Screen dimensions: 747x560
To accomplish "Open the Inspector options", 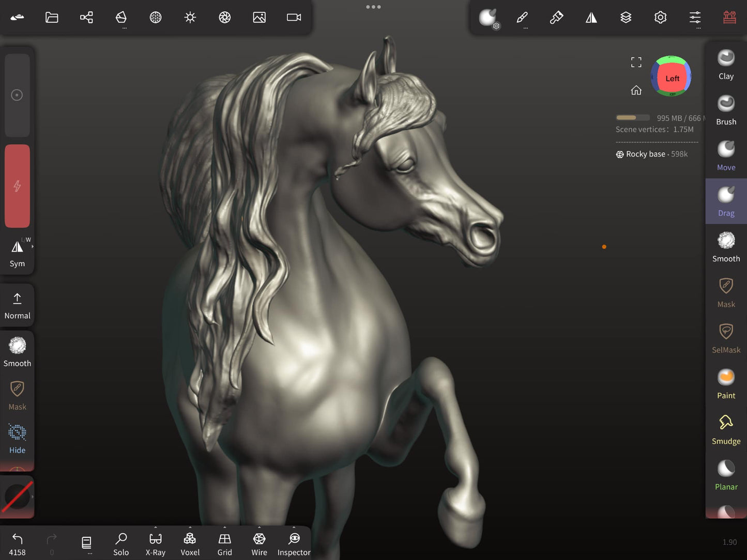I will pyautogui.click(x=294, y=544).
